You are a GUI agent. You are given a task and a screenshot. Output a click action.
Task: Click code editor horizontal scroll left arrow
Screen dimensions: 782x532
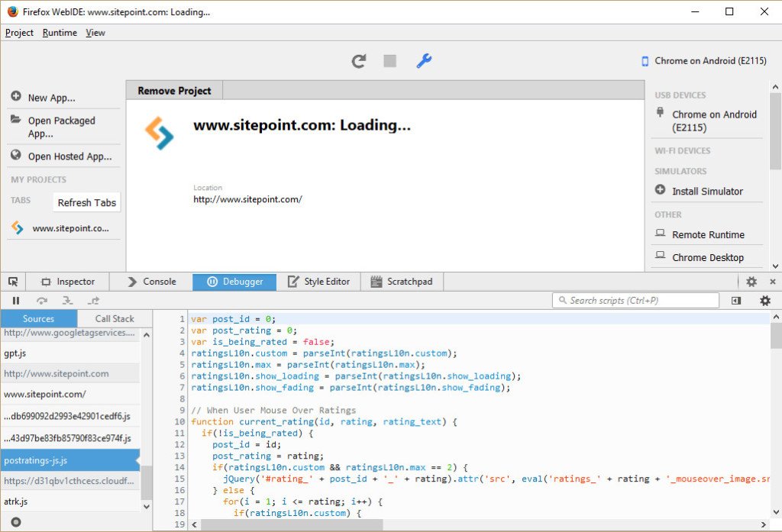[x=195, y=524]
